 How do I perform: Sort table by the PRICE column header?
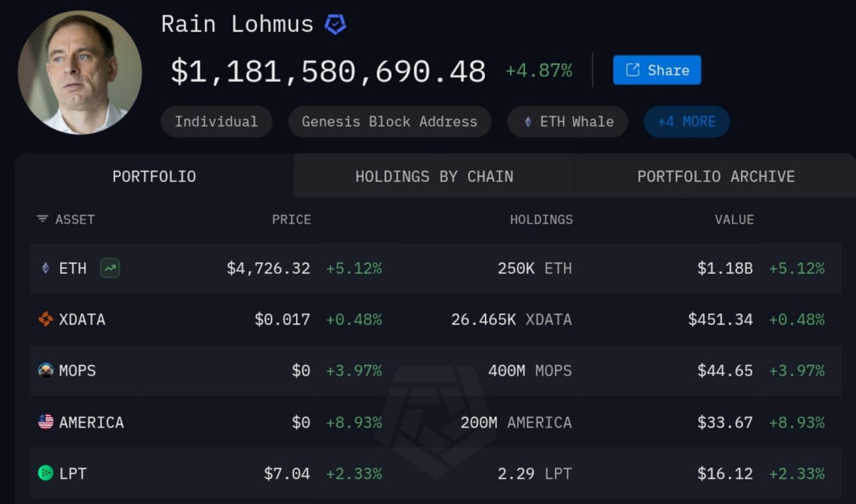291,219
